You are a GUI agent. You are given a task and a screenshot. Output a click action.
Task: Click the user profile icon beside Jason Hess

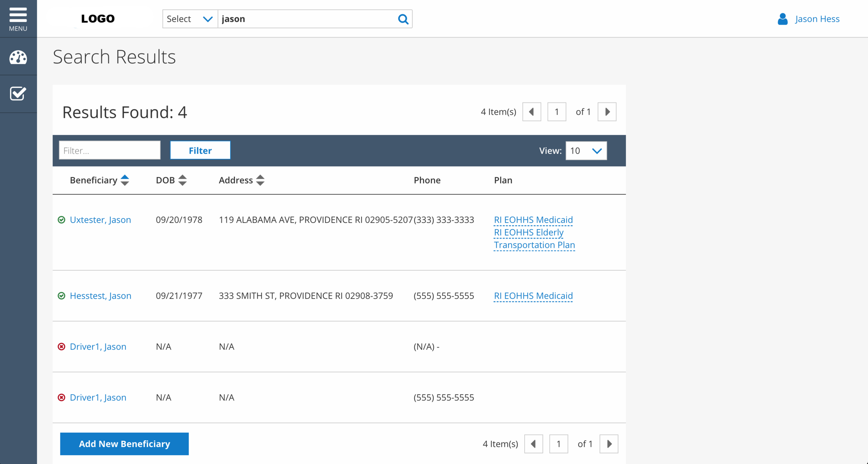coord(783,19)
